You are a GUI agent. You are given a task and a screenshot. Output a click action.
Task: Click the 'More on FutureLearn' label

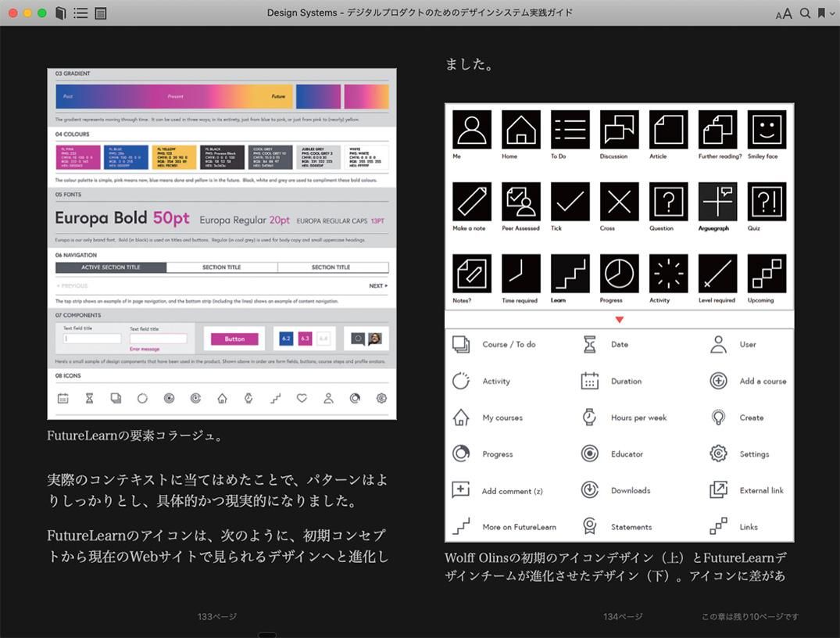pyautogui.click(x=519, y=527)
